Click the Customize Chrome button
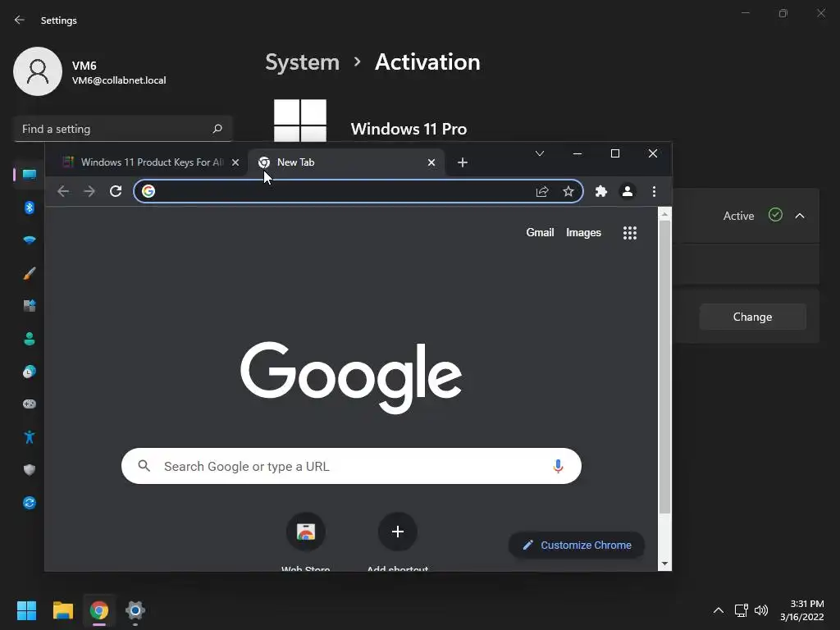Screen dimensions: 840x630 (x=577, y=545)
